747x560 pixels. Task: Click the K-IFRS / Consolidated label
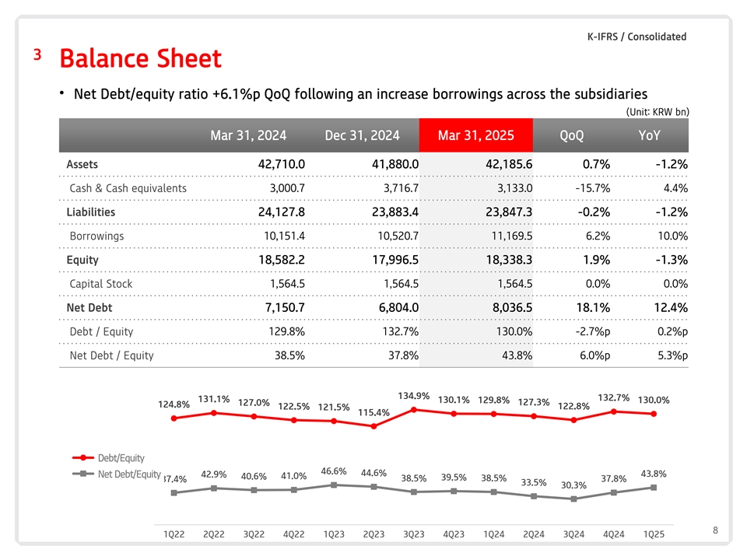pos(636,37)
